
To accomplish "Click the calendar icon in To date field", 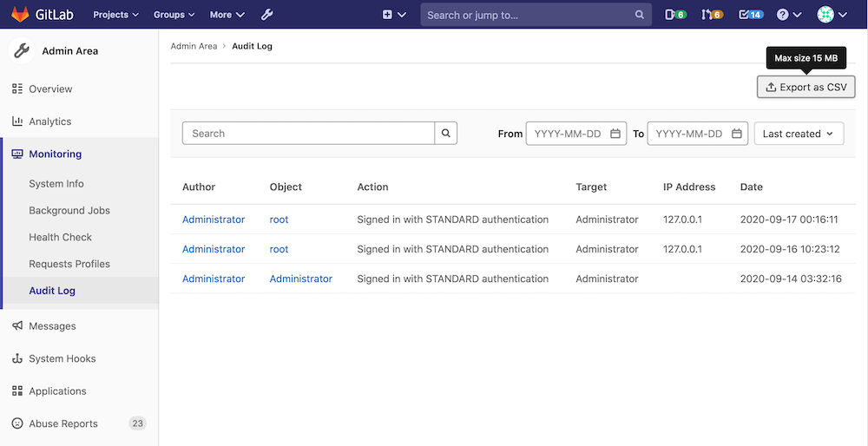I will point(737,134).
